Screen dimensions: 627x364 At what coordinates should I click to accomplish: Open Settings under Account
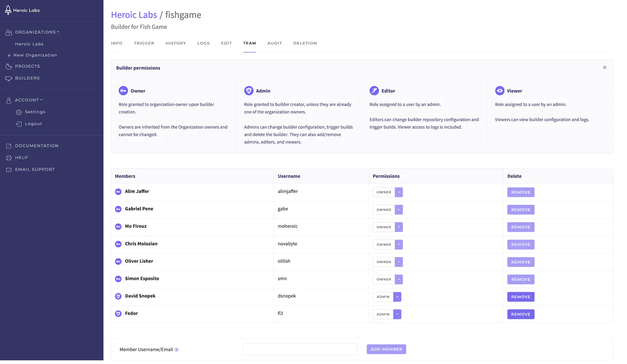click(35, 112)
